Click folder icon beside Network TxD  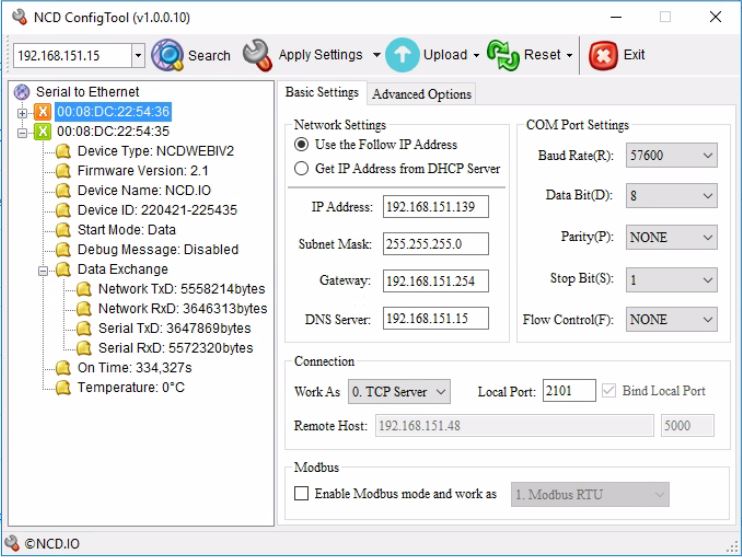[84, 289]
